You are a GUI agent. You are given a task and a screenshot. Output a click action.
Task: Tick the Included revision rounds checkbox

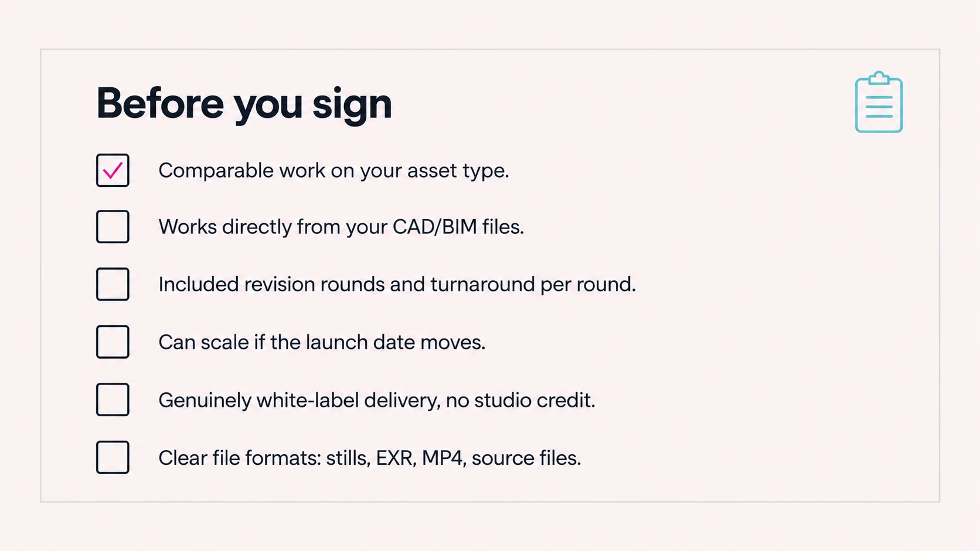coord(113,284)
